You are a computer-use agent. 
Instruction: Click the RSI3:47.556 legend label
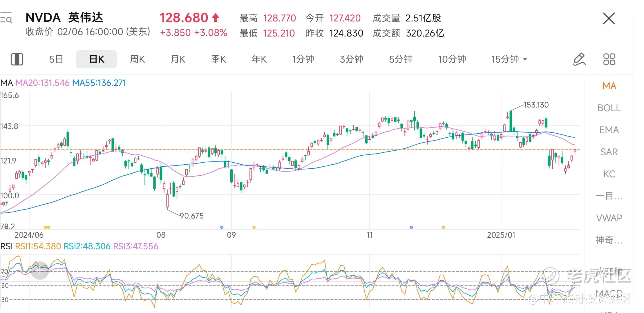(135, 246)
